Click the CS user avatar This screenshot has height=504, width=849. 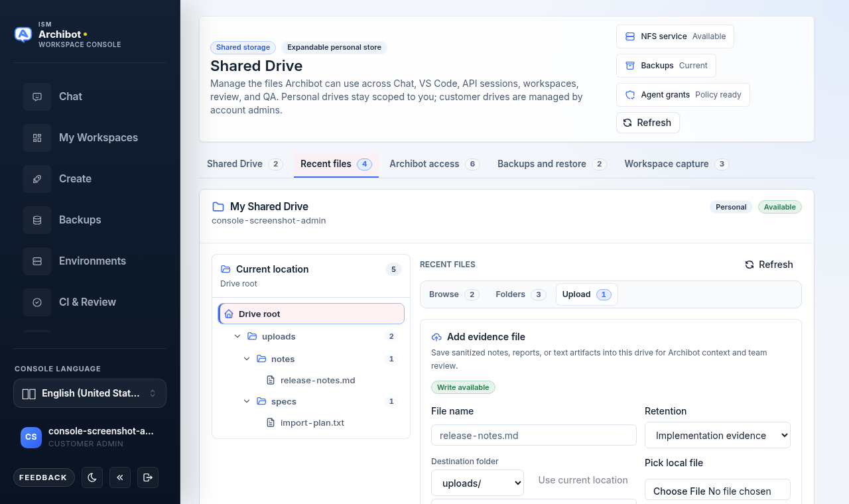coord(31,437)
